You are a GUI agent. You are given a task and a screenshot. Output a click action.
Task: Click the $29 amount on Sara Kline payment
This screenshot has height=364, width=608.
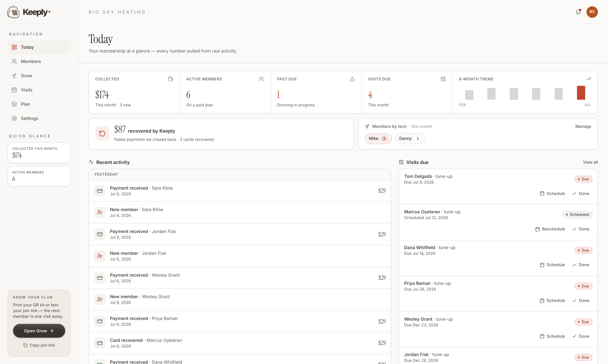tap(382, 191)
